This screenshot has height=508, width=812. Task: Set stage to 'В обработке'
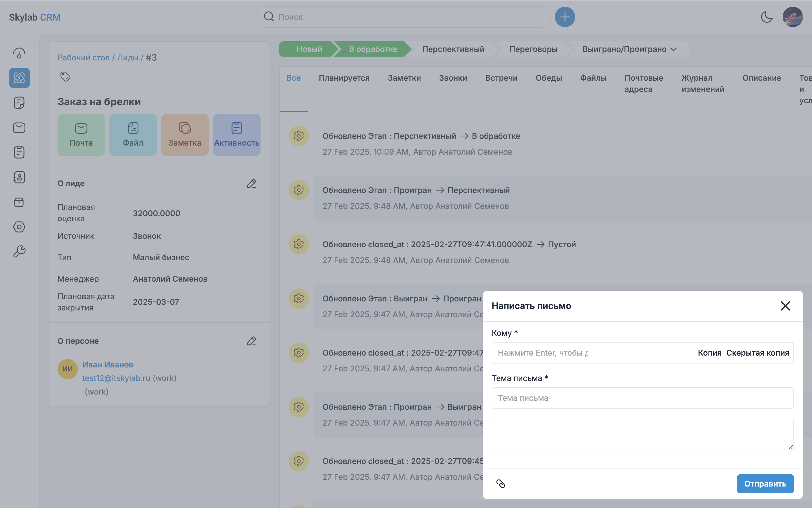(373, 49)
